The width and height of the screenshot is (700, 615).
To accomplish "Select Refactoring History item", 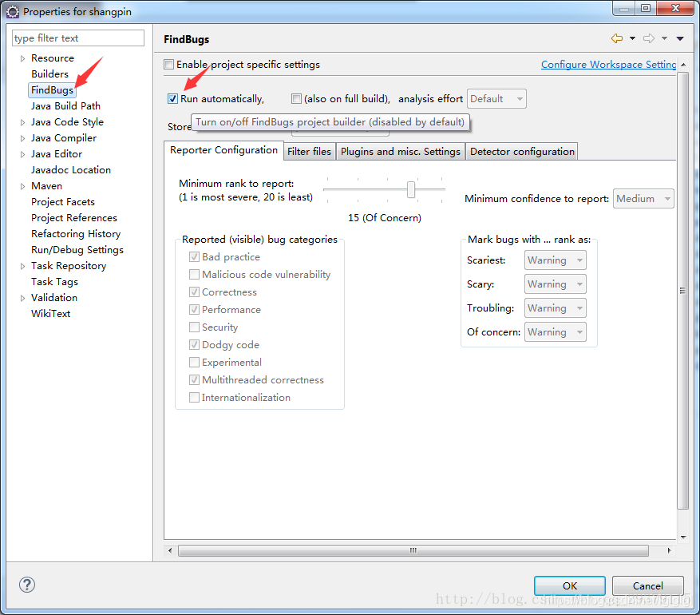I will tap(76, 234).
